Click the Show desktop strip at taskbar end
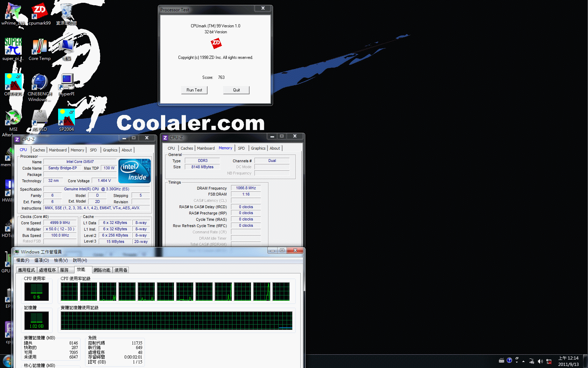The width and height of the screenshot is (588, 368). (585, 361)
